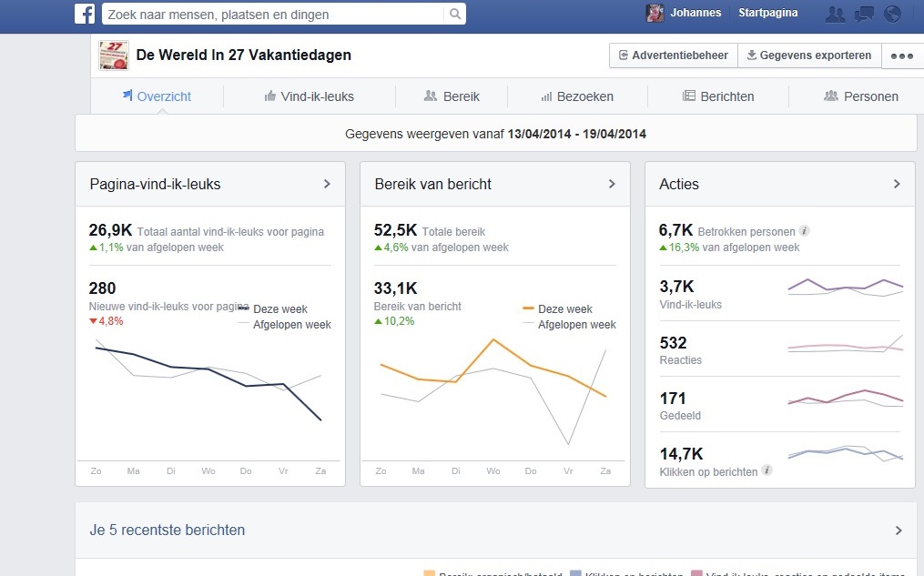
Task: Expand the Bereik van bericht card chevron
Action: point(612,184)
